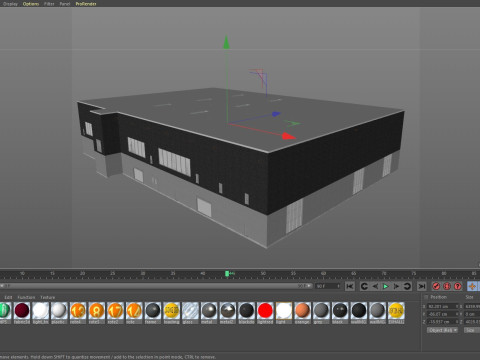480x360 pixels.
Task: Open the Filter viewport menu
Action: [49, 4]
